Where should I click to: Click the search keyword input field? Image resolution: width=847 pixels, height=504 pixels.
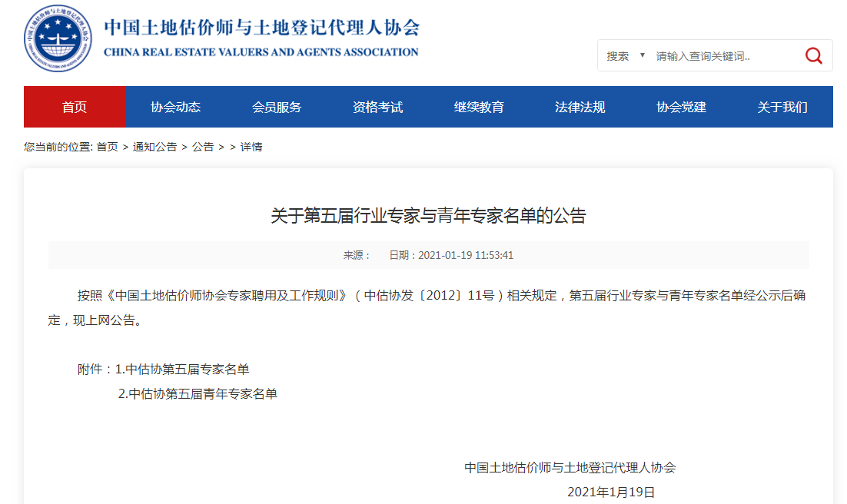[725, 56]
